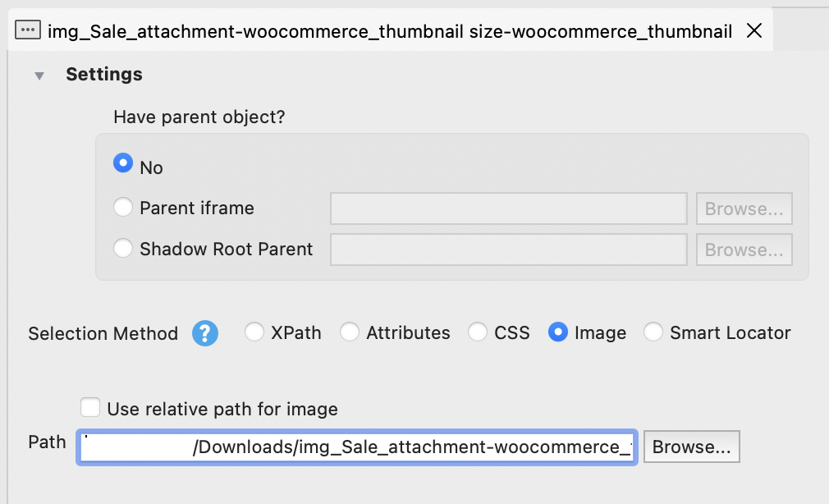Select Shadow Root Parent option

coord(123,249)
